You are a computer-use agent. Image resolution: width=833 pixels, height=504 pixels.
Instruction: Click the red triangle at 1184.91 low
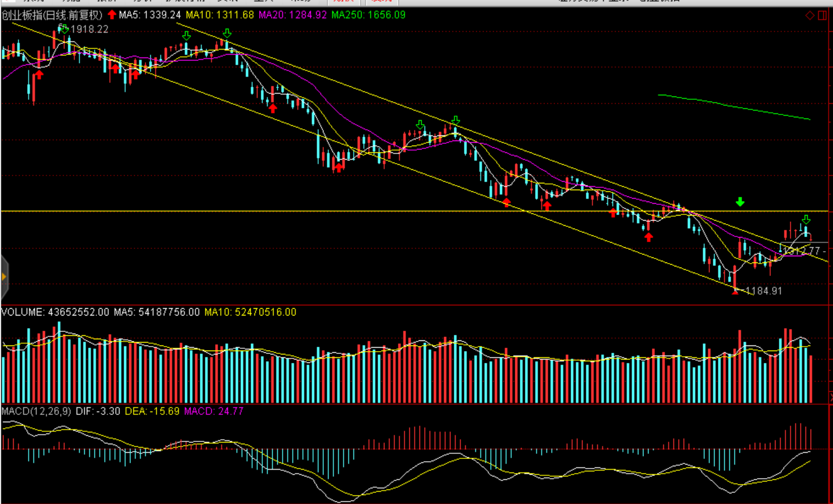[x=735, y=291]
